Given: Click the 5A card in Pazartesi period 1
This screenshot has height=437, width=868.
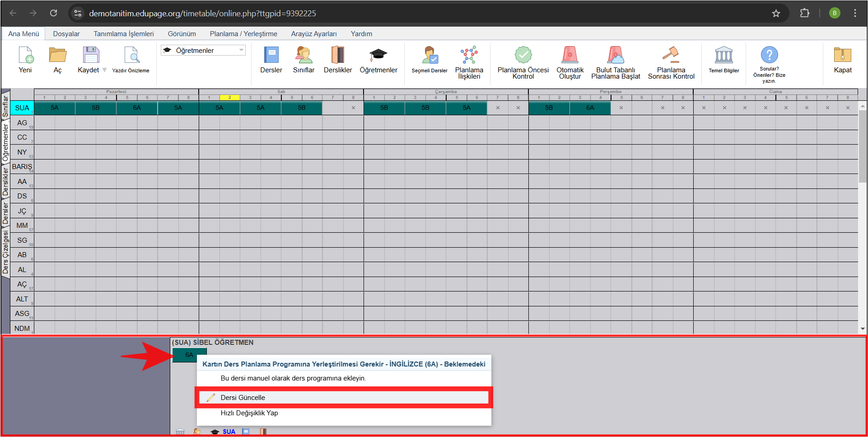Looking at the screenshot, I should point(55,108).
